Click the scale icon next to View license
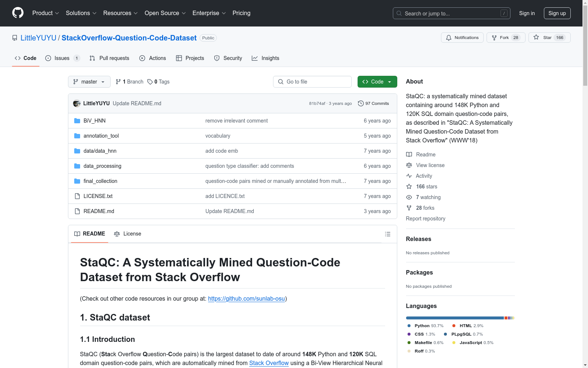 coord(409,165)
